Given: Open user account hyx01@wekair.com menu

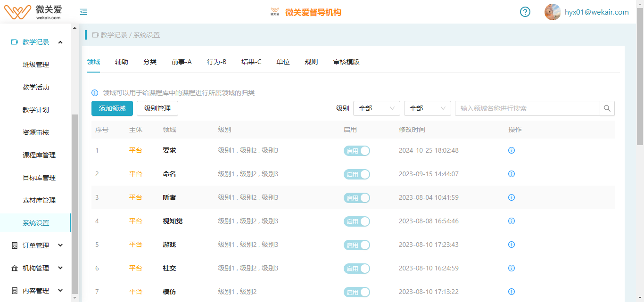Looking at the screenshot, I should [x=597, y=12].
